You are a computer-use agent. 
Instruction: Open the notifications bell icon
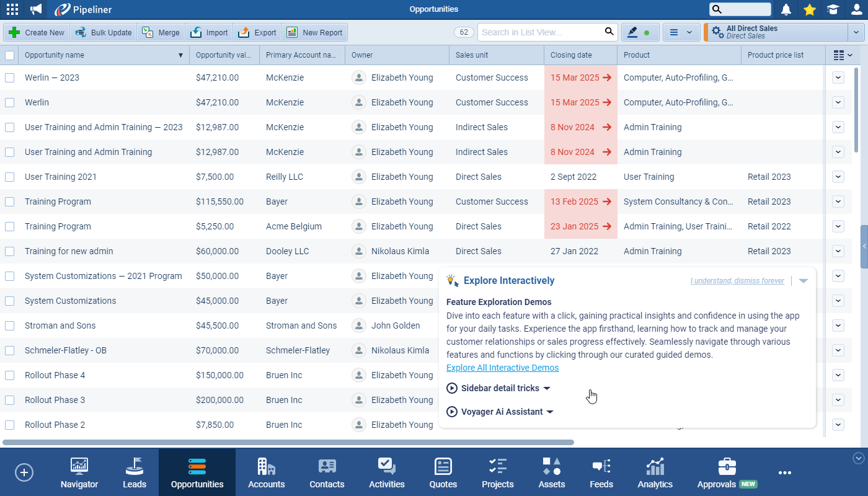coord(786,9)
